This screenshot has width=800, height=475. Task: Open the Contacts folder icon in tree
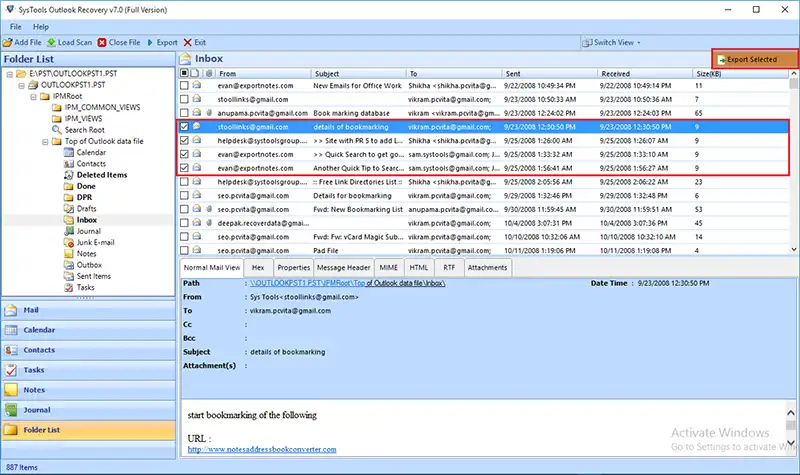pos(68,163)
